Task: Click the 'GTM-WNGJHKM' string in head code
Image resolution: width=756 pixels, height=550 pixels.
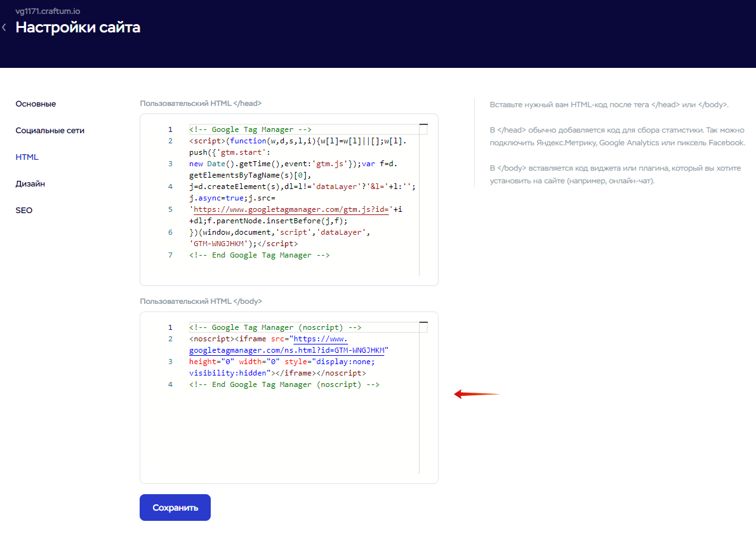Action: coord(219,244)
